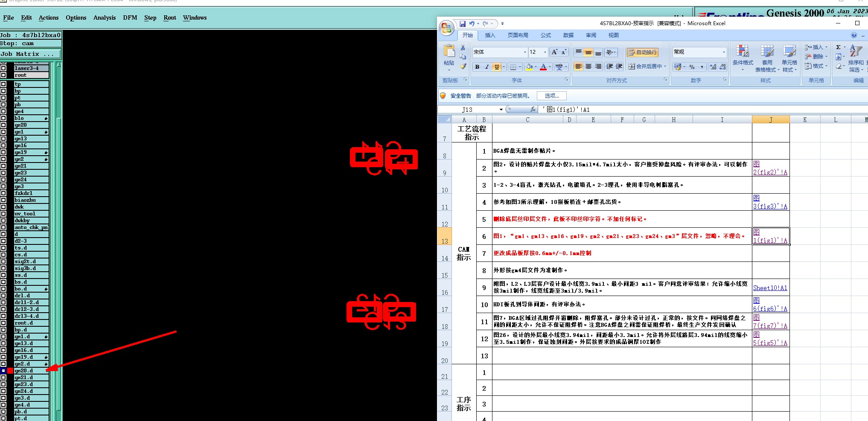Click the Excel Office button

[446, 28]
